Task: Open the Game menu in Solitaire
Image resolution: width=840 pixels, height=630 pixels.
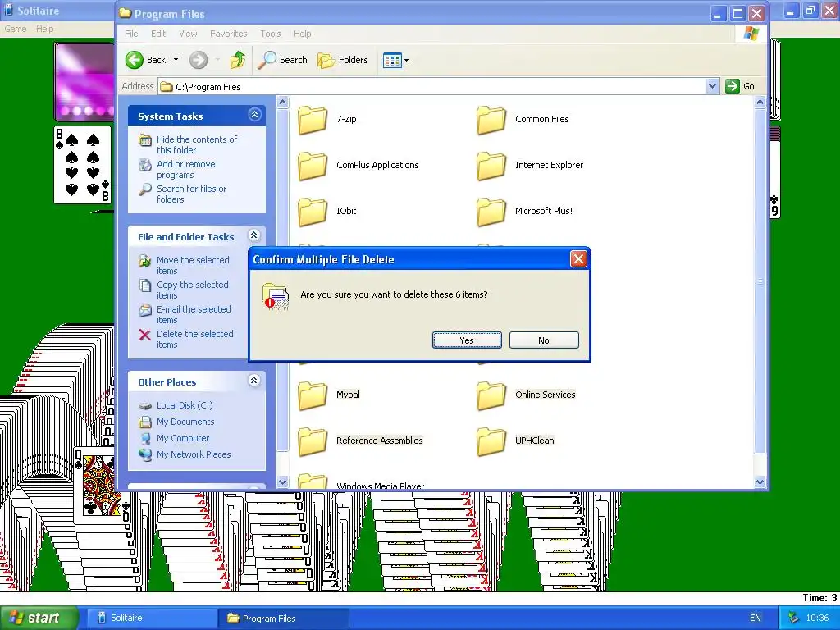Action: pyautogui.click(x=16, y=29)
